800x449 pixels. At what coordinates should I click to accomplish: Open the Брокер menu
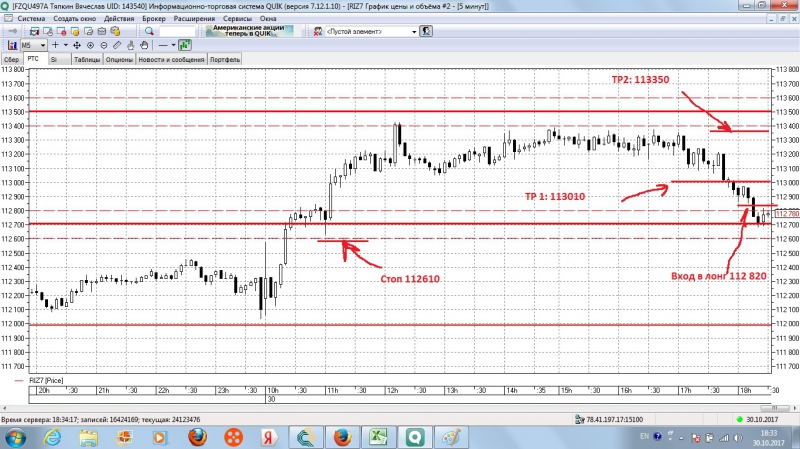pyautogui.click(x=154, y=18)
